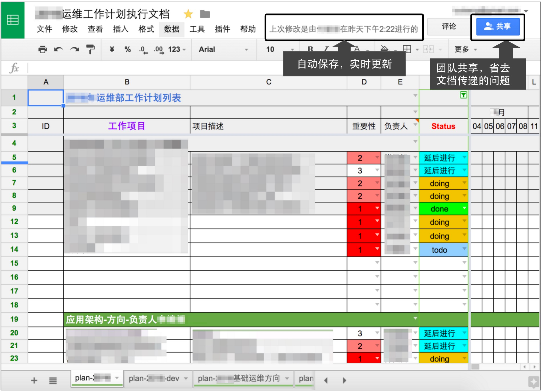Screen dimensions: 543x392
Task: Expand the 更多 toolbar dropdown
Action: 465,49
